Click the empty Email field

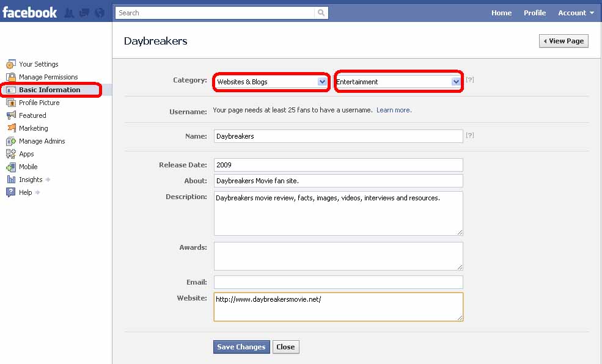click(x=338, y=282)
